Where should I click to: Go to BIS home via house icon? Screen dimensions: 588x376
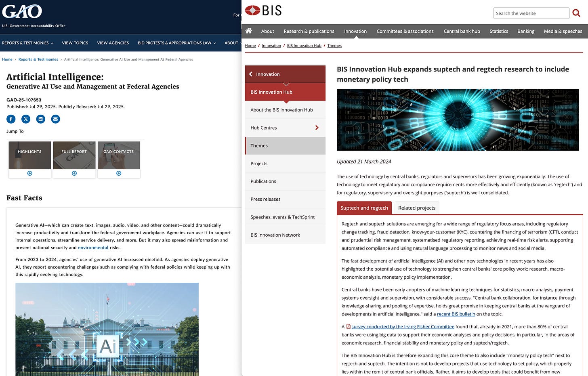coord(249,31)
